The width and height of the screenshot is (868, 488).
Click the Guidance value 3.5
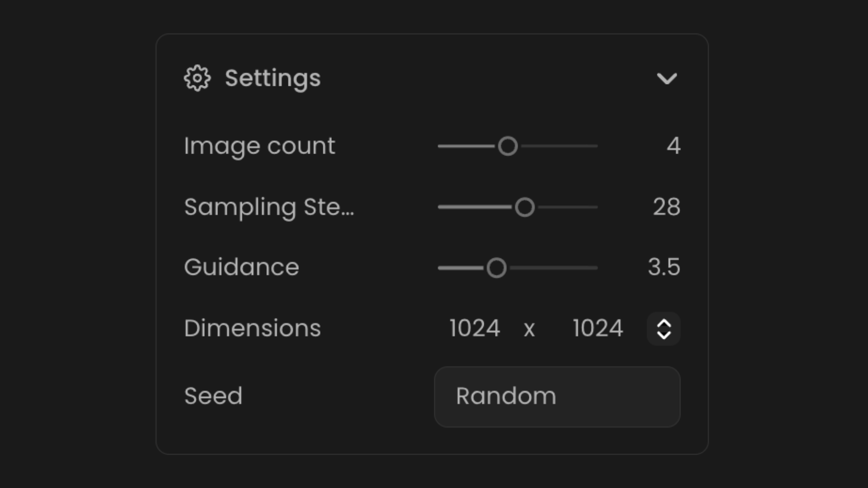pos(664,267)
